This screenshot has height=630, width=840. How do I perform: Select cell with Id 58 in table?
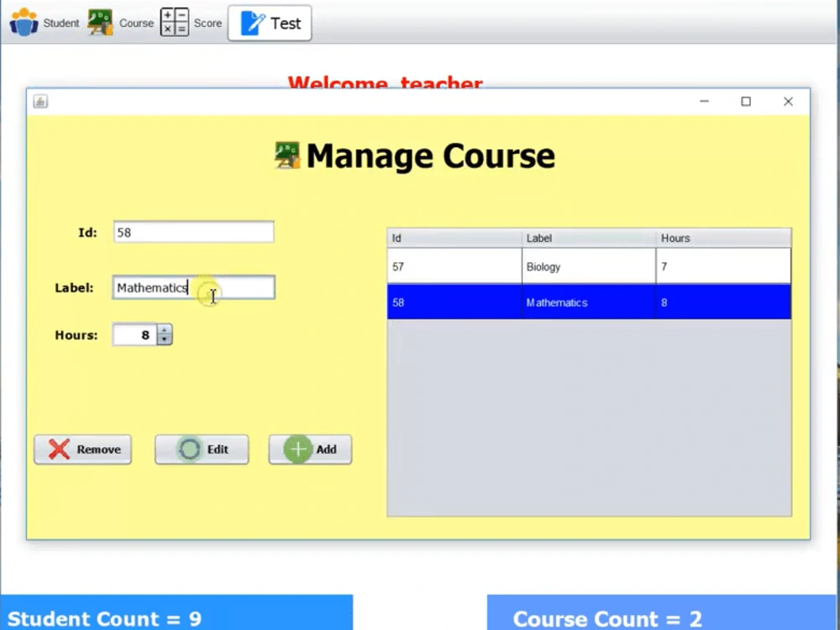point(454,302)
